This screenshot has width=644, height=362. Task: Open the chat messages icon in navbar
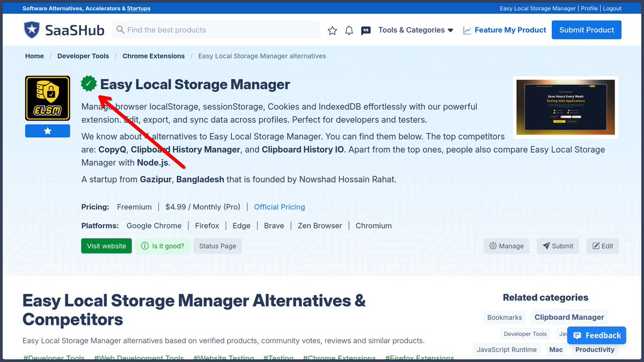point(366,31)
